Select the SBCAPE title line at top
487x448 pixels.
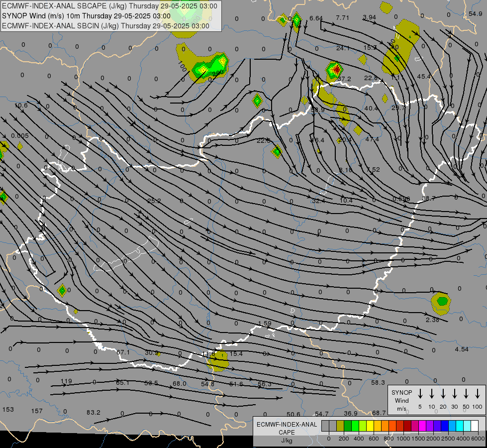click(x=109, y=6)
